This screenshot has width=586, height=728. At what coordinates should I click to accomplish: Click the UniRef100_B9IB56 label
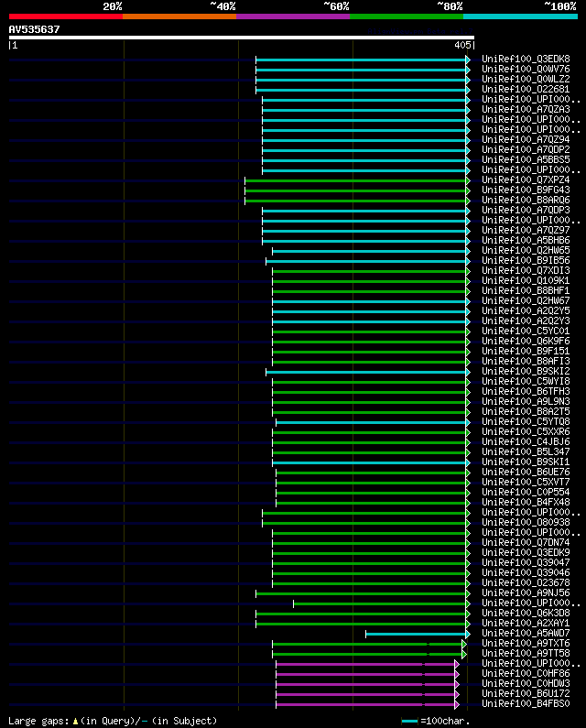(526, 260)
